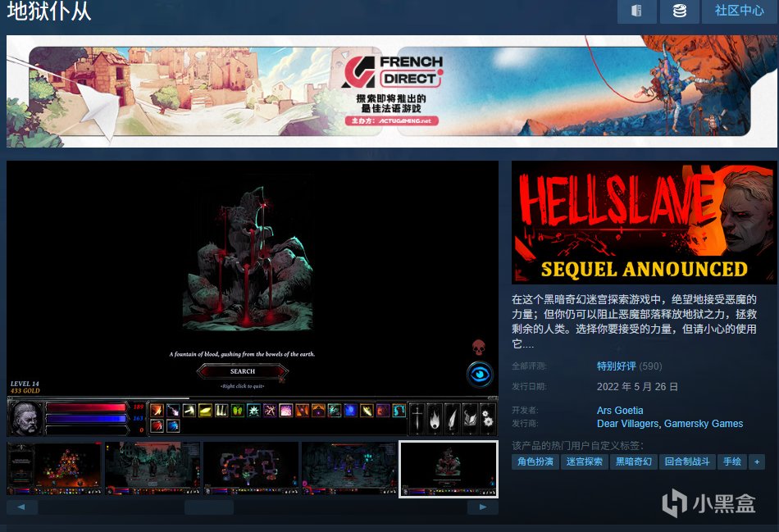Click the feather quill slot icon

[452, 418]
